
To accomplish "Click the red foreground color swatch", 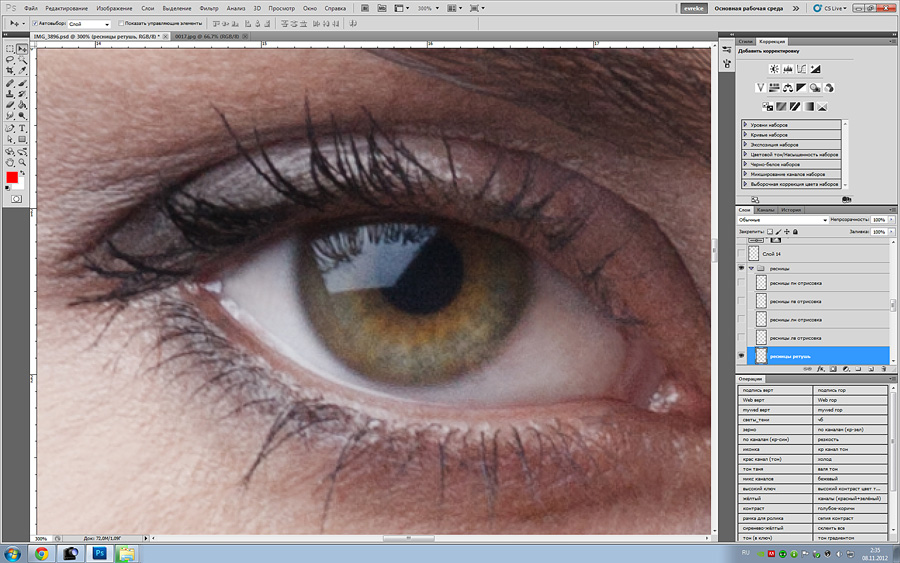I will point(11,177).
